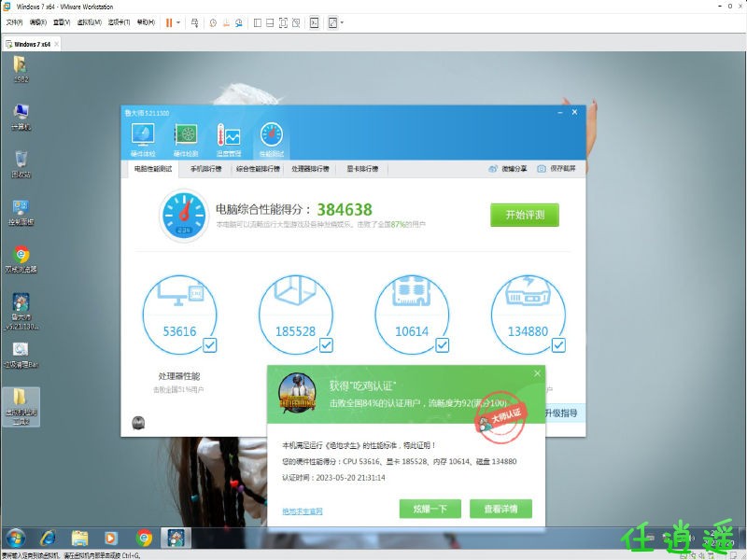Open the VMware 选项卡(T) menu

click(119, 22)
